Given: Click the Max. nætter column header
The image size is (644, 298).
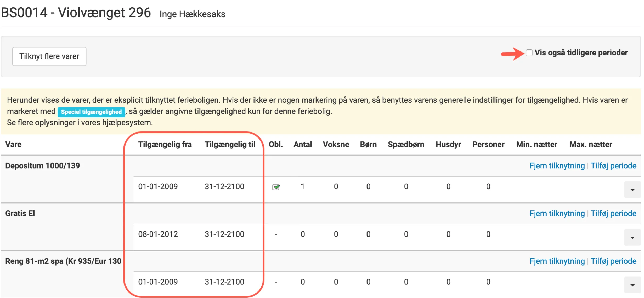Looking at the screenshot, I should pyautogui.click(x=590, y=144).
